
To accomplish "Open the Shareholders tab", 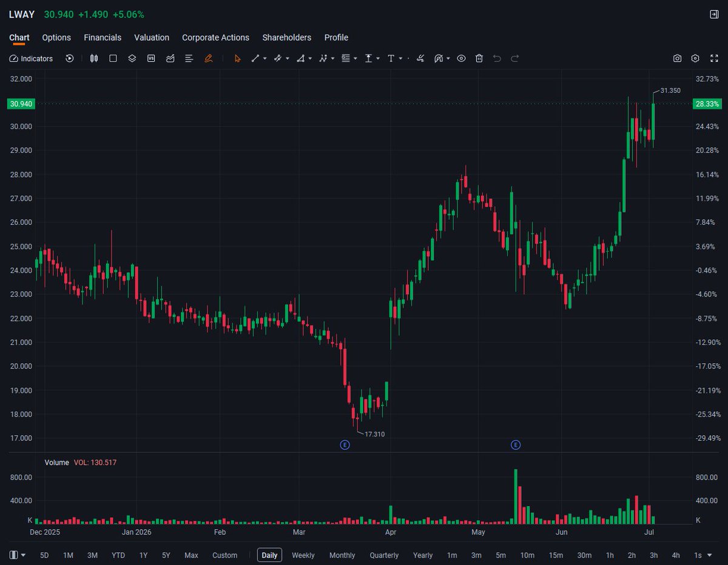I will coord(287,38).
